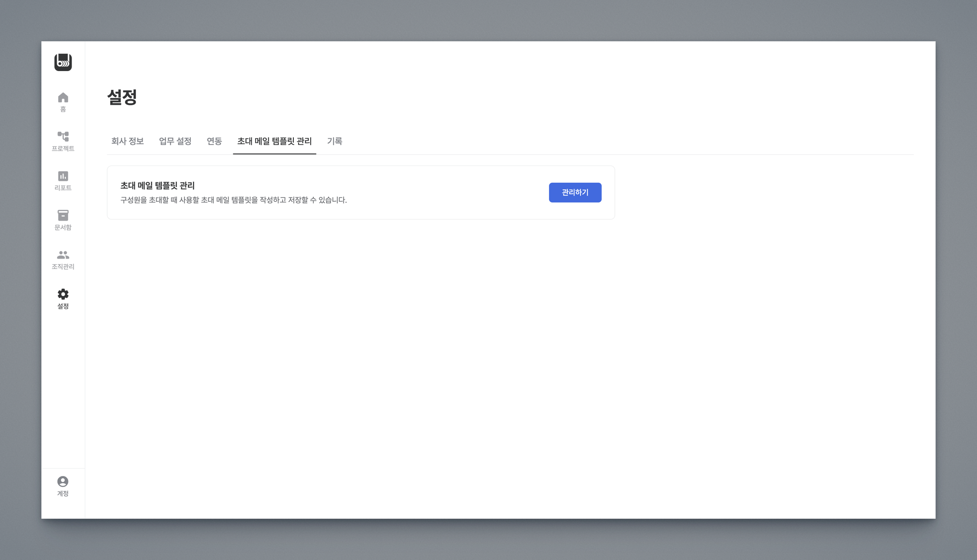This screenshot has width=977, height=560.
Task: Click the app logo in sidebar top
Action: pos(63,62)
